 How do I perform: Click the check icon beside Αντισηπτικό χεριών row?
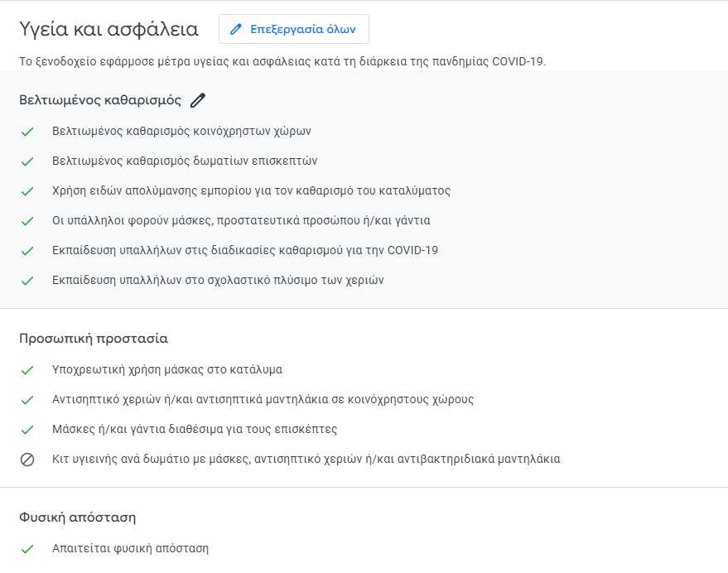(27, 399)
